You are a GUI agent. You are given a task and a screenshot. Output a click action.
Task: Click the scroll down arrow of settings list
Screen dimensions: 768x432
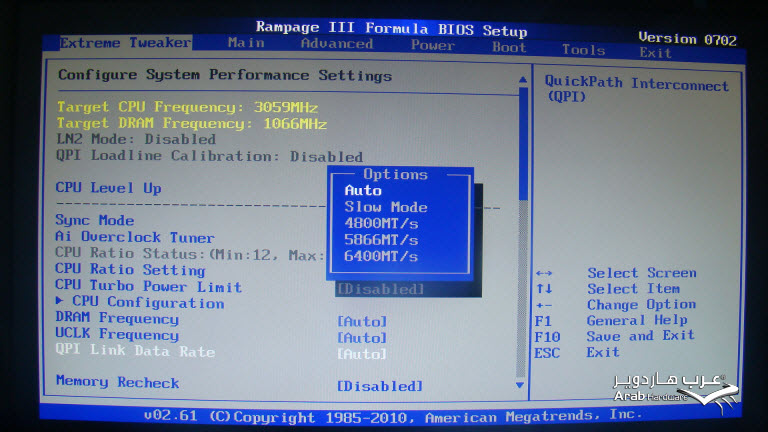point(521,385)
